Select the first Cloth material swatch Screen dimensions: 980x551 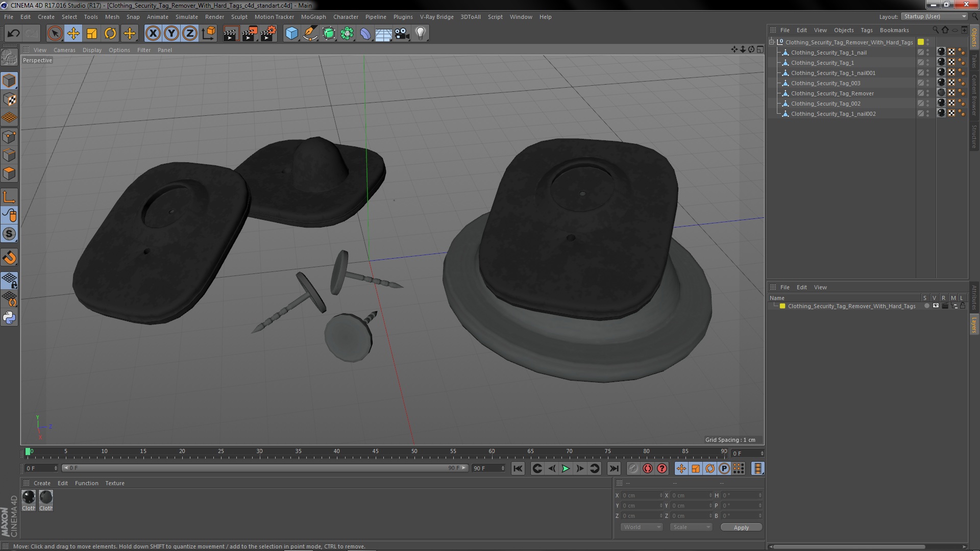coord(29,500)
